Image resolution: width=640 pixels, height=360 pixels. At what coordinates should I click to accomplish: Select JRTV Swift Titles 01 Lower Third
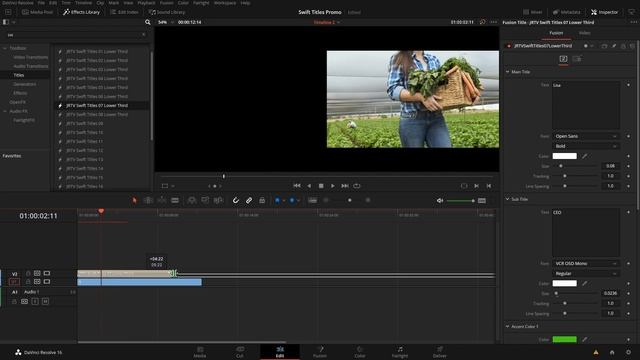click(x=97, y=51)
